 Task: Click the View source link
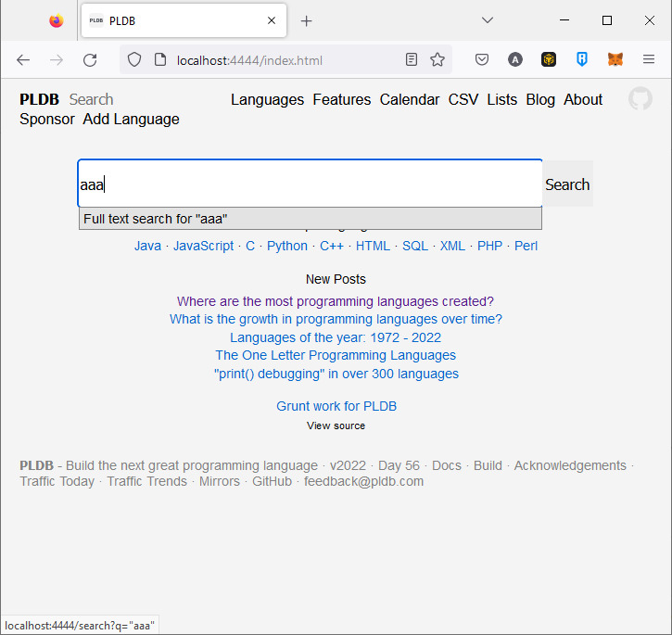point(336,425)
